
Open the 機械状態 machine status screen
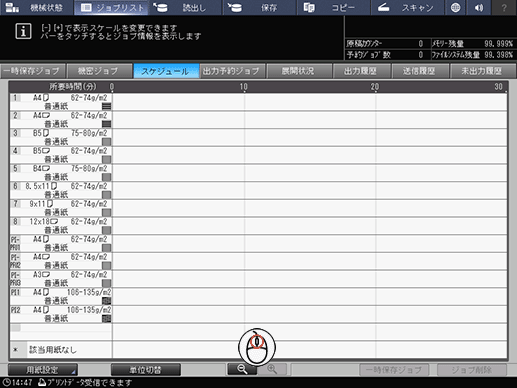[x=37, y=8]
